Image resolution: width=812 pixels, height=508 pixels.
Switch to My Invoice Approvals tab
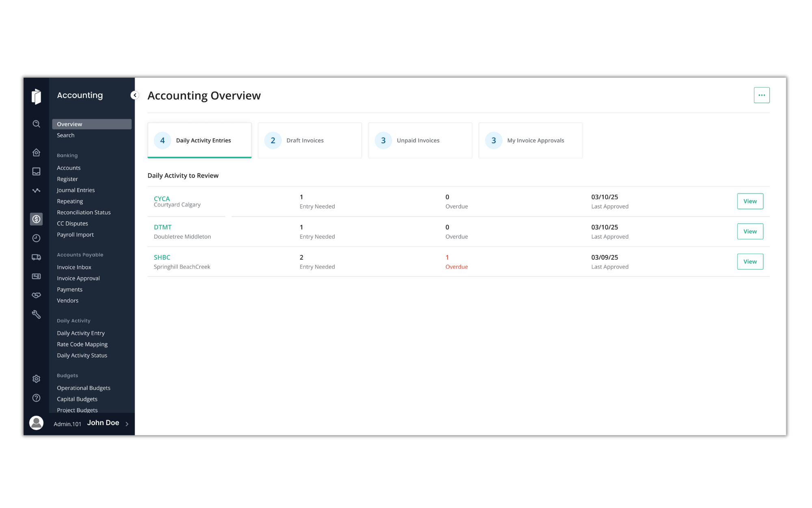(531, 140)
